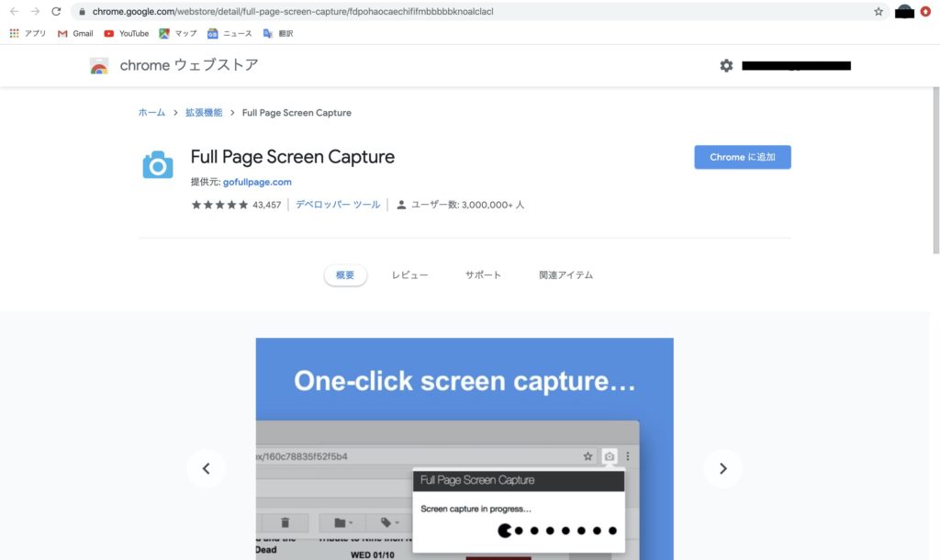
Task: Click the One-click screen capture preview image
Action: click(x=464, y=449)
